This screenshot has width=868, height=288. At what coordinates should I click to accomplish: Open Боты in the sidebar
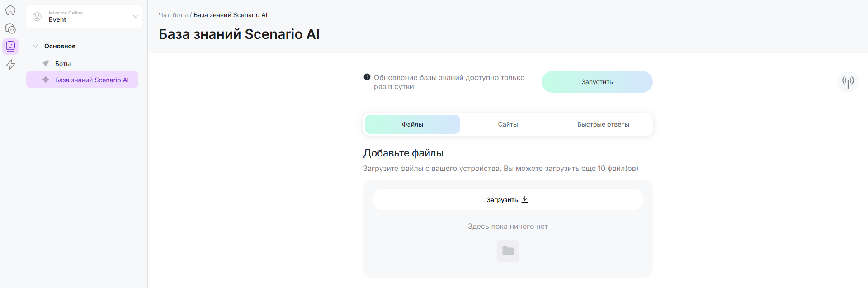(x=63, y=64)
